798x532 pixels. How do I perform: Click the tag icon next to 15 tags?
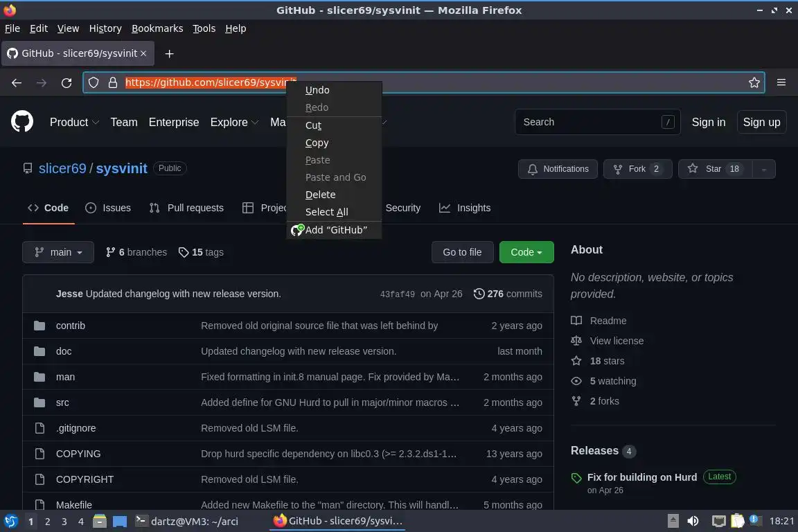point(183,253)
